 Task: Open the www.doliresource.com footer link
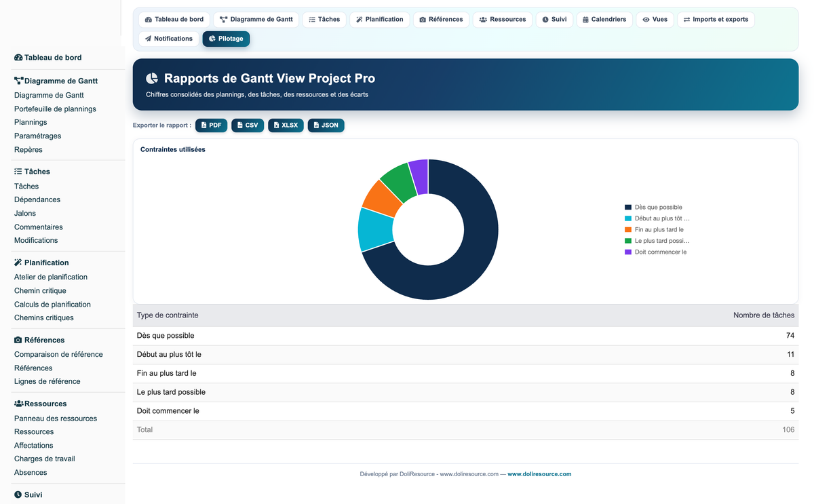tap(539, 474)
